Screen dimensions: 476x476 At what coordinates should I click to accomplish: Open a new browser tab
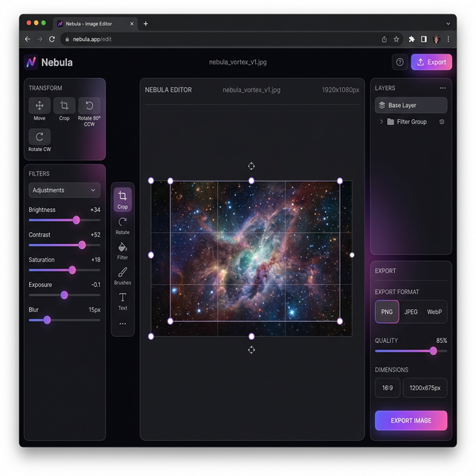(146, 24)
